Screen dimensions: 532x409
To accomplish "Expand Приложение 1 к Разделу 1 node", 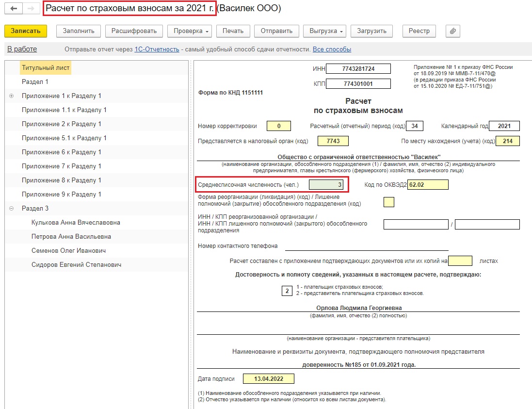I will (11, 96).
